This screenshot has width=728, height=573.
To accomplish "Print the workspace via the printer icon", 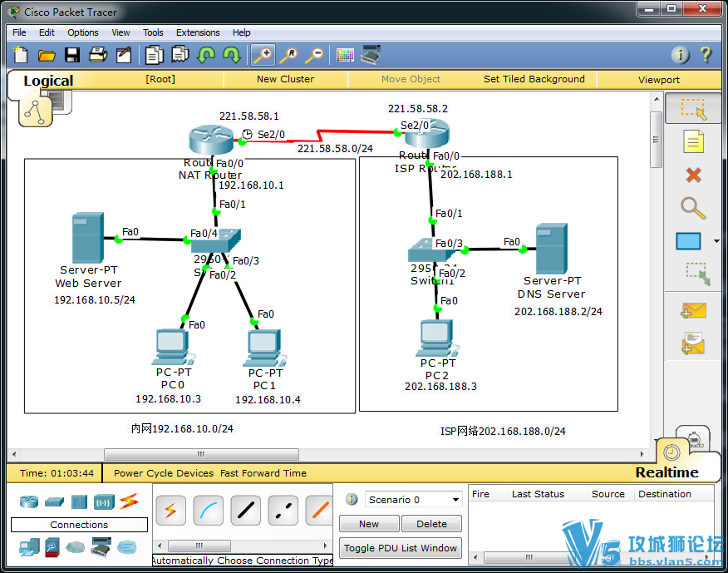I will click(98, 55).
